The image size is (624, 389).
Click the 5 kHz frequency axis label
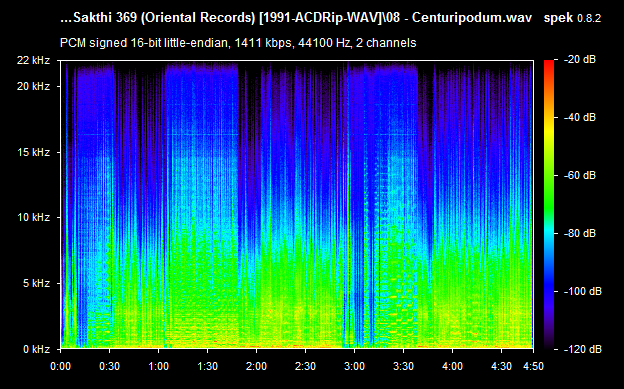pos(36,283)
